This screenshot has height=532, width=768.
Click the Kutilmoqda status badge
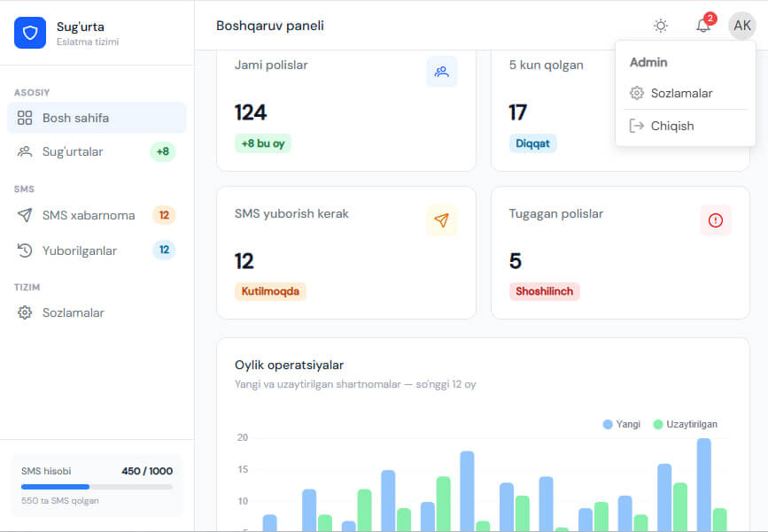tap(270, 291)
